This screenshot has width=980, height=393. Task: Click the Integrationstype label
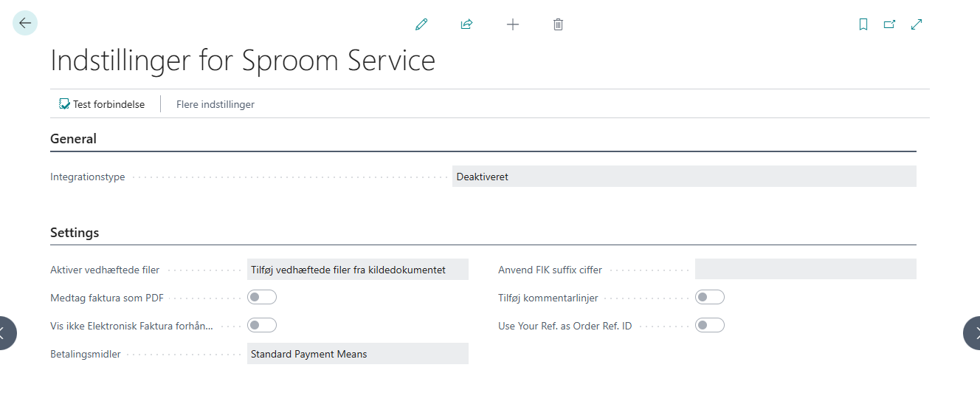click(x=88, y=177)
